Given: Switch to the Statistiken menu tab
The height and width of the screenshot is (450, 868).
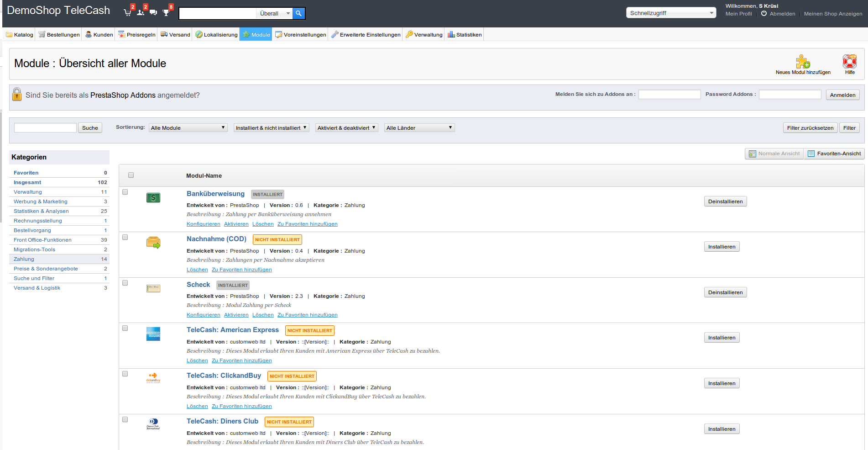Looking at the screenshot, I should click(465, 35).
